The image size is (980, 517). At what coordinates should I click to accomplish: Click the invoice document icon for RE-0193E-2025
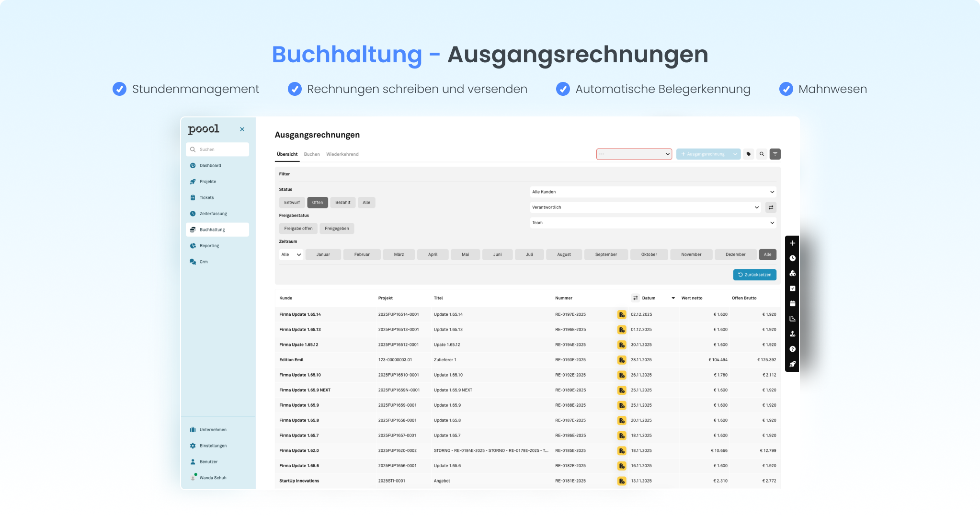pos(622,360)
